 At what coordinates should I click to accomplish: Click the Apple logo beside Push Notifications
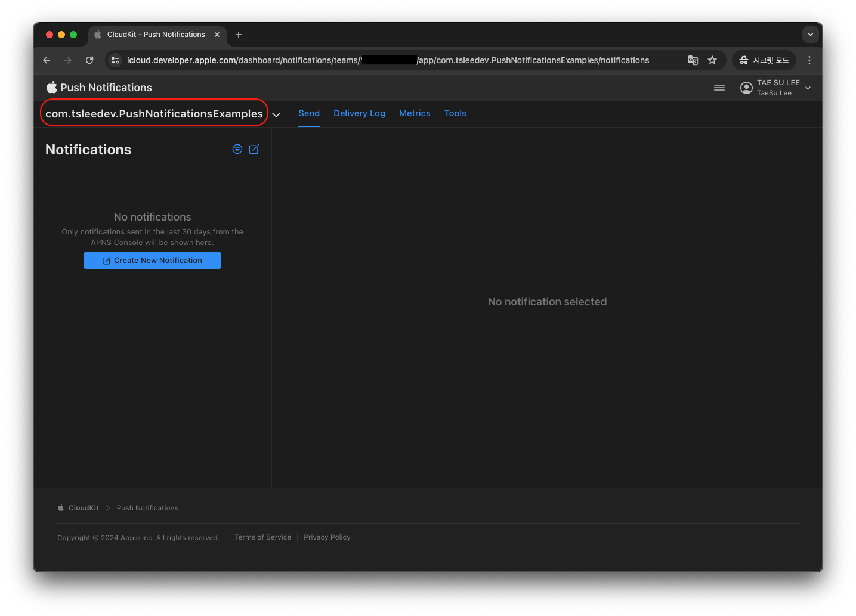pyautogui.click(x=52, y=88)
